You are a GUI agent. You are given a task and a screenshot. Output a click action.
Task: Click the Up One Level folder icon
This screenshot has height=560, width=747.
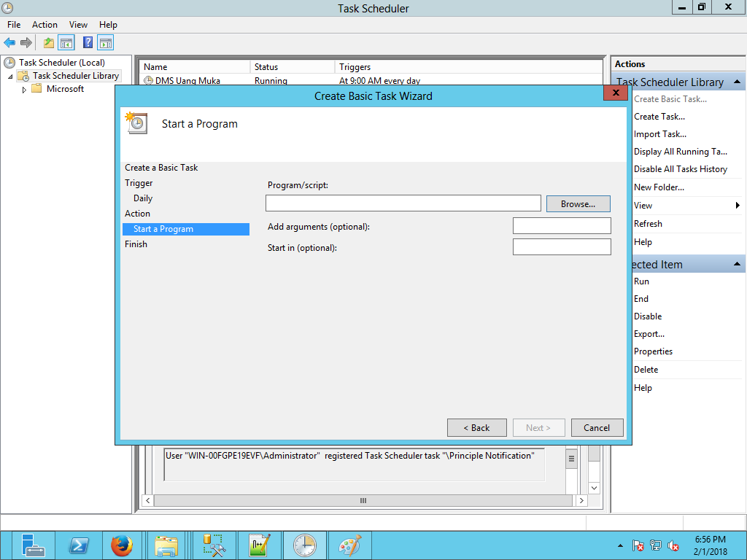click(49, 43)
